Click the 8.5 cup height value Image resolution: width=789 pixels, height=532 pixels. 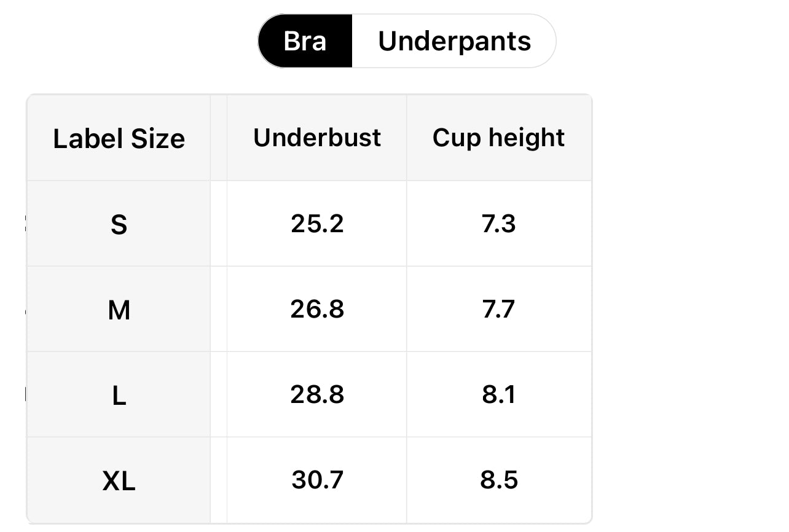pos(498,480)
